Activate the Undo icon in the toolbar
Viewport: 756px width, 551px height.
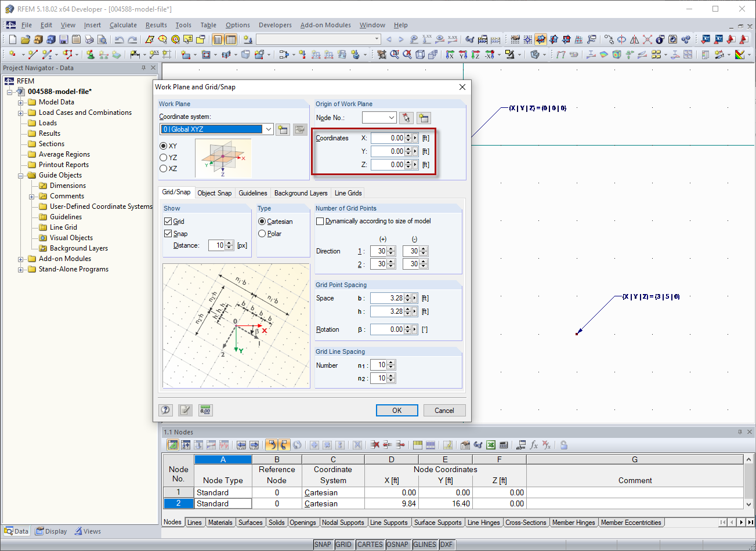[120, 39]
